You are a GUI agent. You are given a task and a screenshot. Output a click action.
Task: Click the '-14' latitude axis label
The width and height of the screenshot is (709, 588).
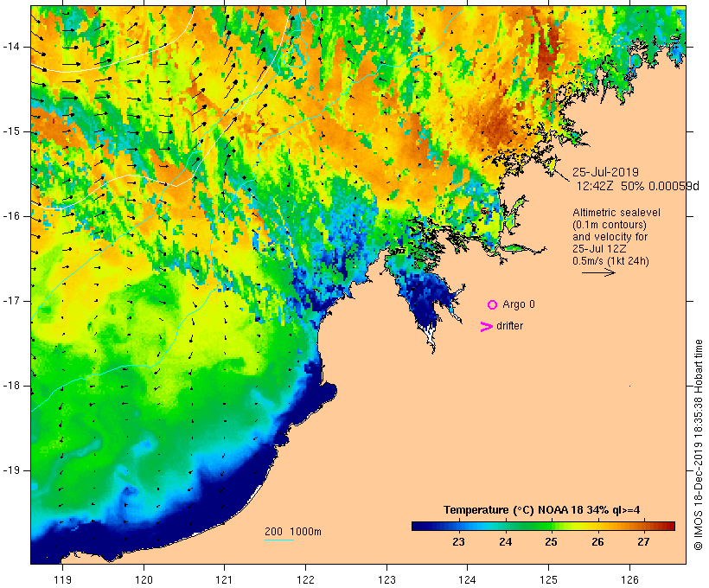point(11,47)
